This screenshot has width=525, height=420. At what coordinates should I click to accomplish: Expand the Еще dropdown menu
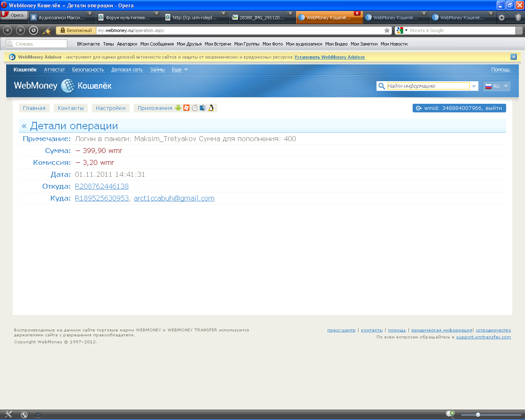pyautogui.click(x=180, y=70)
